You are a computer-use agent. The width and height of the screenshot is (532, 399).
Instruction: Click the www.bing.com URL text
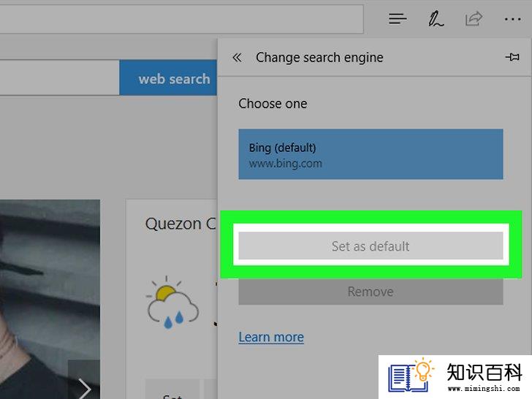pyautogui.click(x=285, y=164)
